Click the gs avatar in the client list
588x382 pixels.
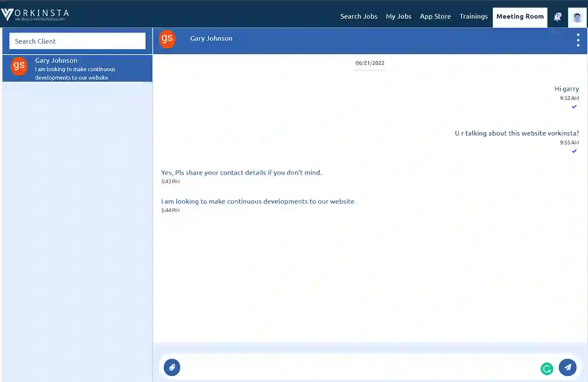pyautogui.click(x=19, y=66)
